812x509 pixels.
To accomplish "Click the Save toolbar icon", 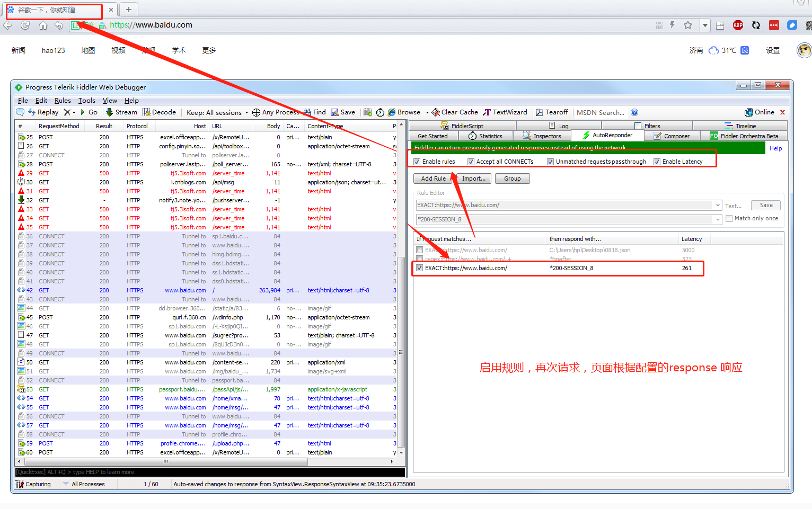I will 343,112.
